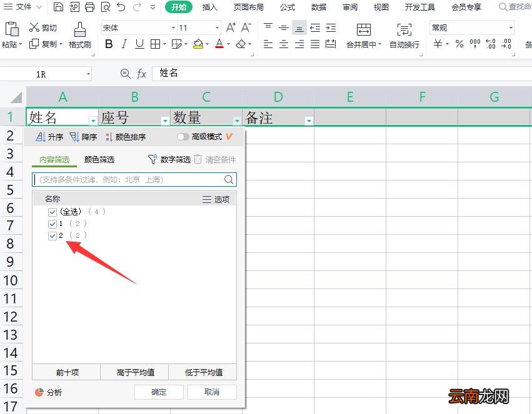This screenshot has height=414, width=532.
Task: Uncheck the (全选) select-all checkbox
Action: pos(53,212)
